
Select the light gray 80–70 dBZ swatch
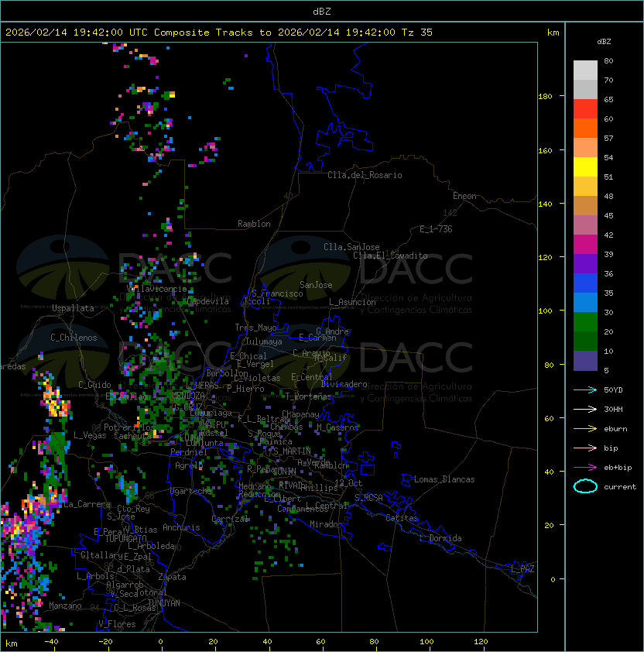(x=585, y=70)
